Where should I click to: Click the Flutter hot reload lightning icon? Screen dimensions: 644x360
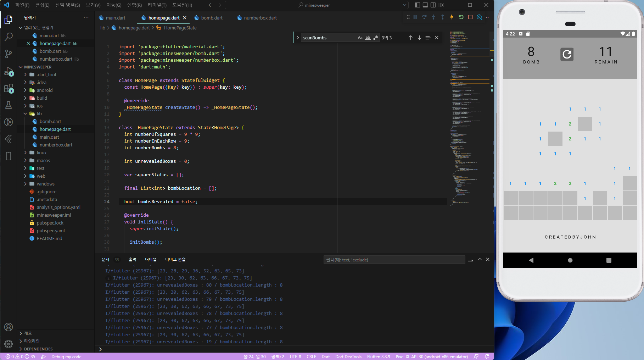[x=452, y=17]
